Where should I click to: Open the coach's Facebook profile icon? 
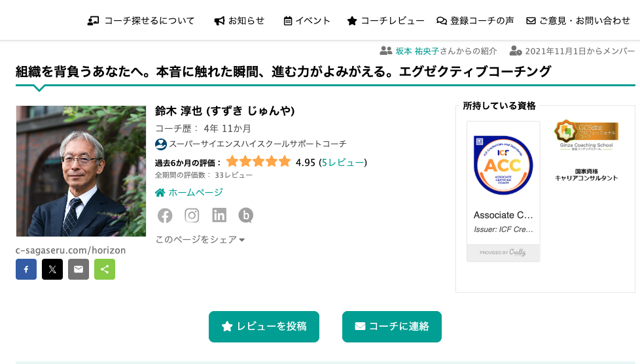(x=165, y=215)
